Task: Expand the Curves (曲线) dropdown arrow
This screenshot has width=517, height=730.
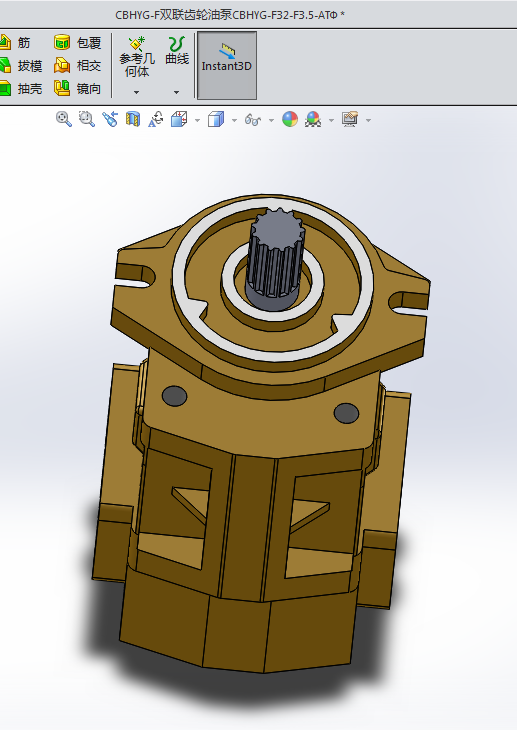Action: 177,92
